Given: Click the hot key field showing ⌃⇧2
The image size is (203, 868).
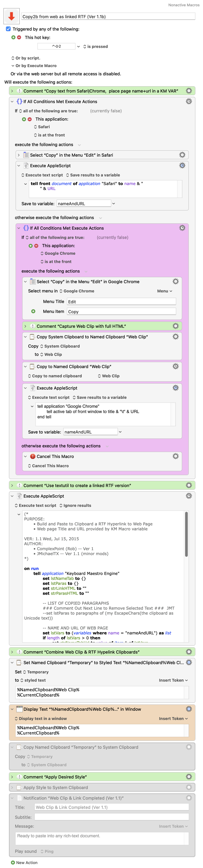Looking at the screenshot, I should [56, 46].
